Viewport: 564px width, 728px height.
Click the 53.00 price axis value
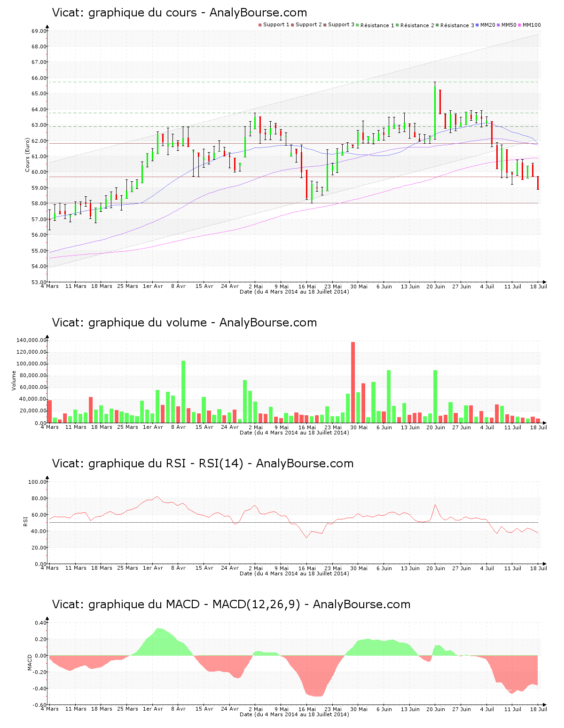pos(39,282)
